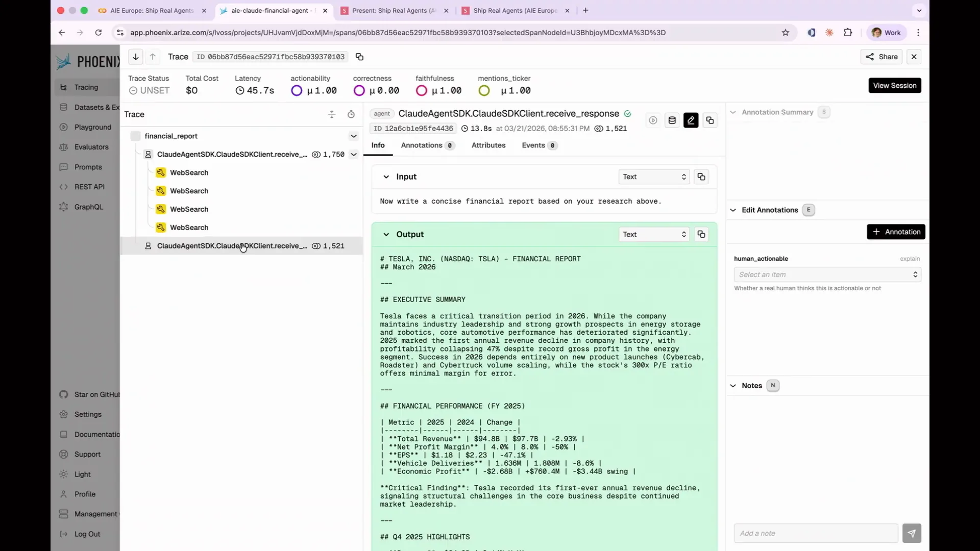Image resolution: width=980 pixels, height=551 pixels.
Task: Collapse the Notes section
Action: (733, 386)
